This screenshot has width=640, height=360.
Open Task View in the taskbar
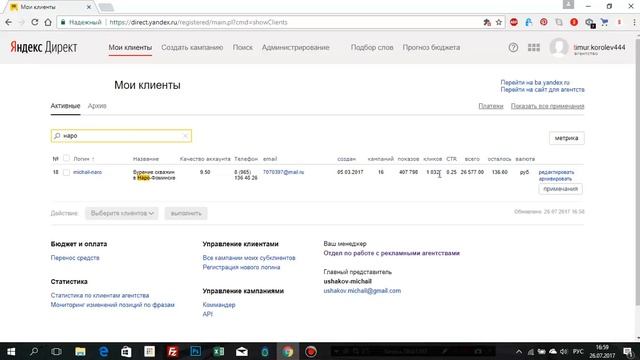point(56,351)
